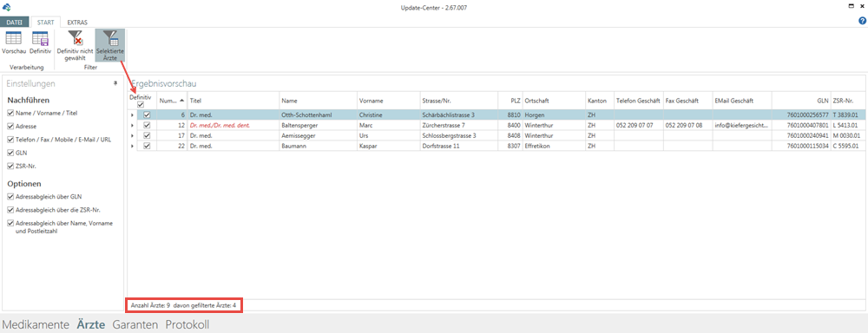The image size is (868, 333).
Task: Open the DATEI ribbon tab
Action: 15,23
